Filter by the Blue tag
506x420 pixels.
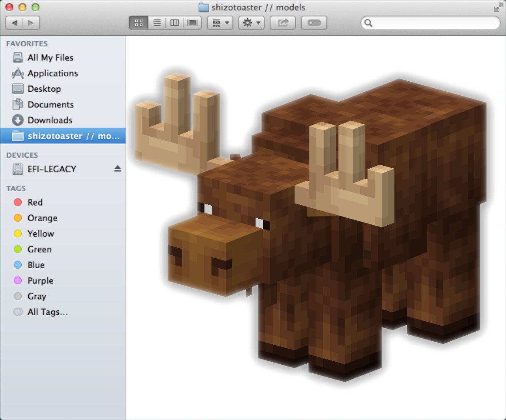63,265
